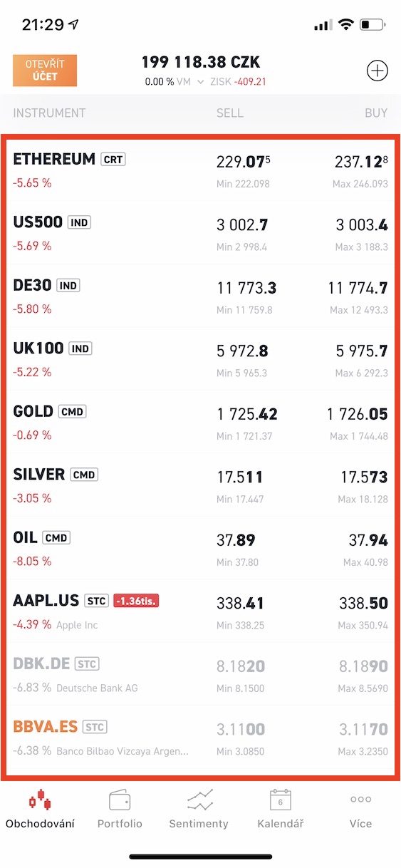This screenshot has width=401, height=868.
Task: Expand the VM dropdown chevron in header
Action: click(202, 82)
